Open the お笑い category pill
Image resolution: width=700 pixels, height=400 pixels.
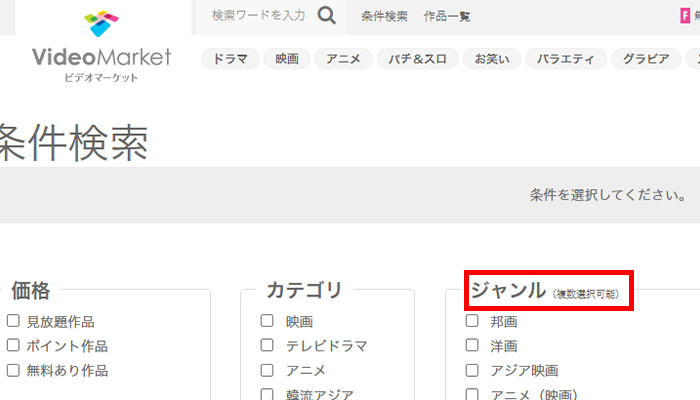coord(492,58)
